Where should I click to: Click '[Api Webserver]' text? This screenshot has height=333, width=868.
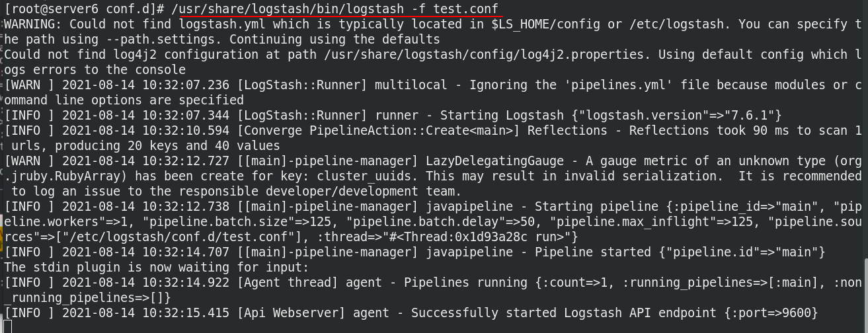pos(292,312)
